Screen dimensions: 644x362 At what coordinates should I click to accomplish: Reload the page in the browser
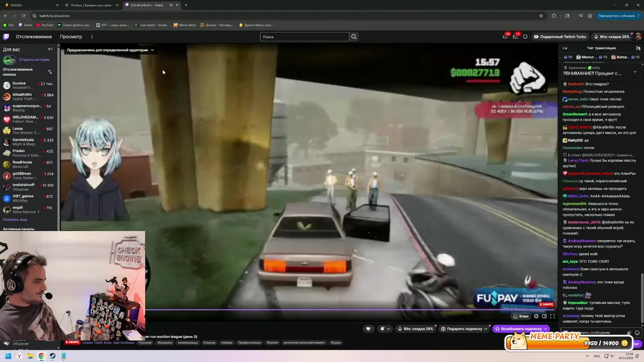[x=23, y=16]
